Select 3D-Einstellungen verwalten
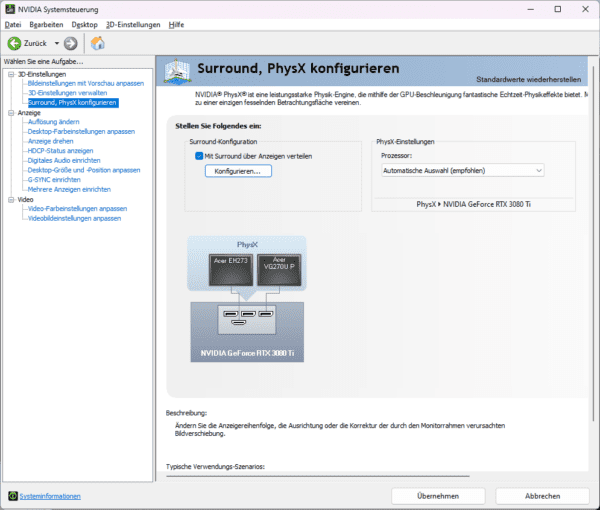Viewport: 600px width, 510px height. 67,93
